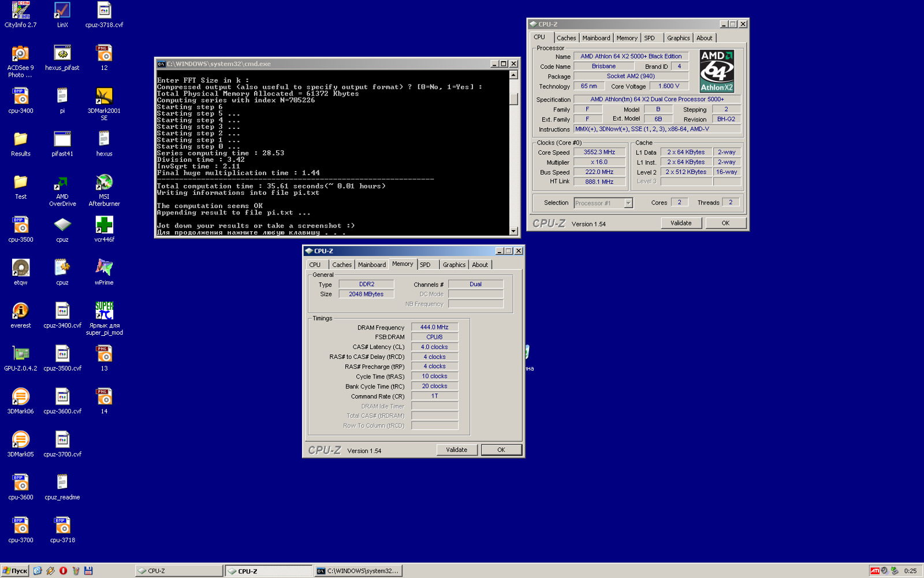
Task: Launch GPU-Z.0.4.2 desktop icon
Action: click(21, 358)
